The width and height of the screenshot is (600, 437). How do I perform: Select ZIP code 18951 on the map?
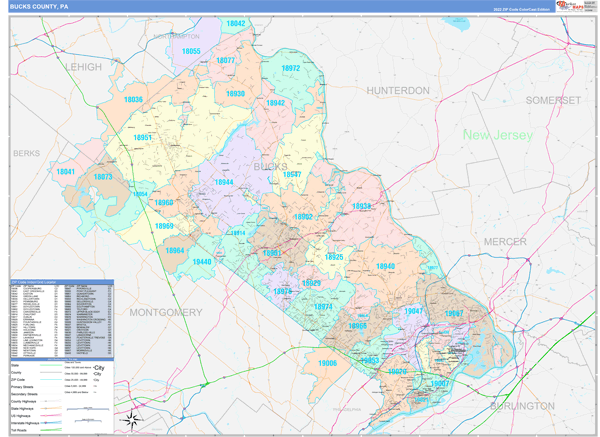143,138
